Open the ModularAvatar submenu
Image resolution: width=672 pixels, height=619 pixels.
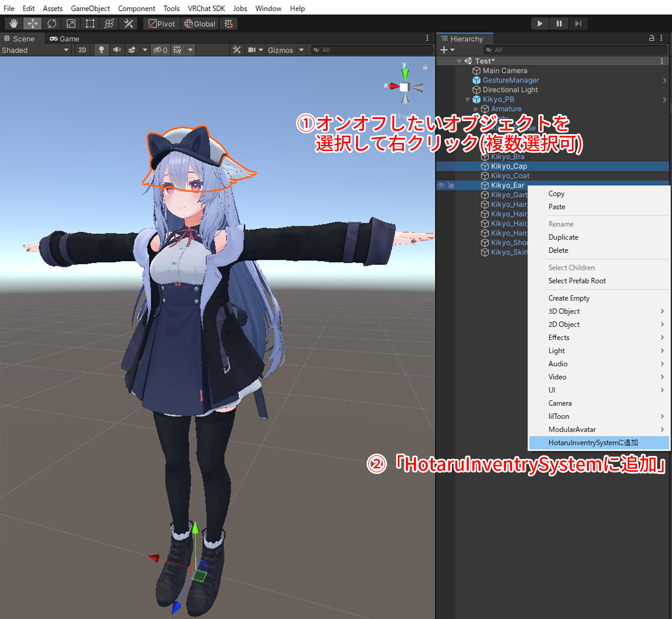tap(599, 429)
